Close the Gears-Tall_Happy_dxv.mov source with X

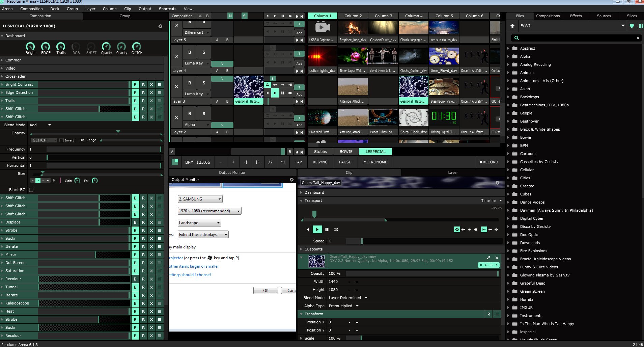click(497, 258)
